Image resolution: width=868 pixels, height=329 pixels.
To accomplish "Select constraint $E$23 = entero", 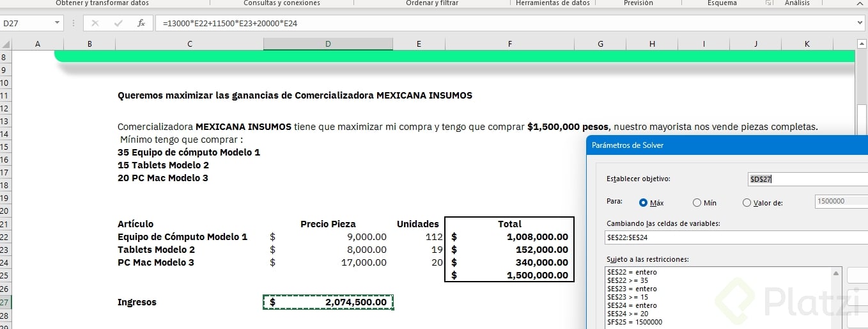I will pos(632,289).
